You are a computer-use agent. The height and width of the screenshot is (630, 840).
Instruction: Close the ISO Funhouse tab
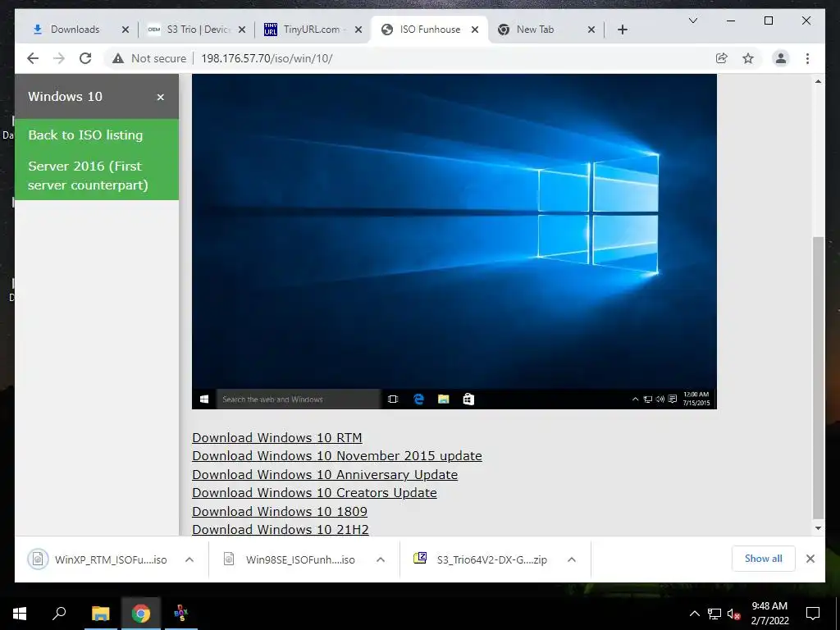point(475,30)
